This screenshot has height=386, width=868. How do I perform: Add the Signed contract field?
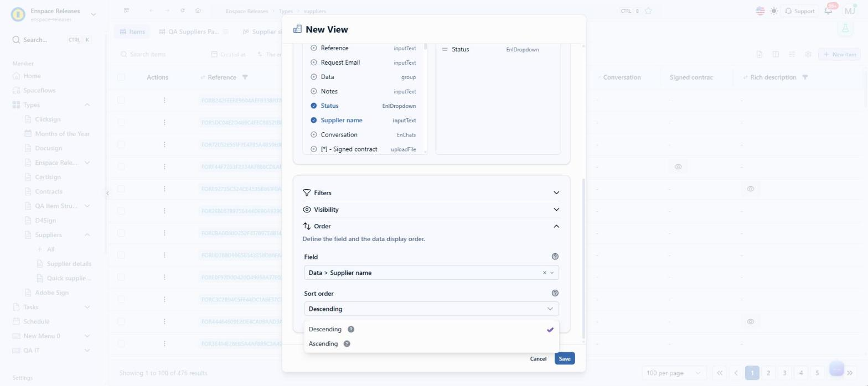click(314, 149)
